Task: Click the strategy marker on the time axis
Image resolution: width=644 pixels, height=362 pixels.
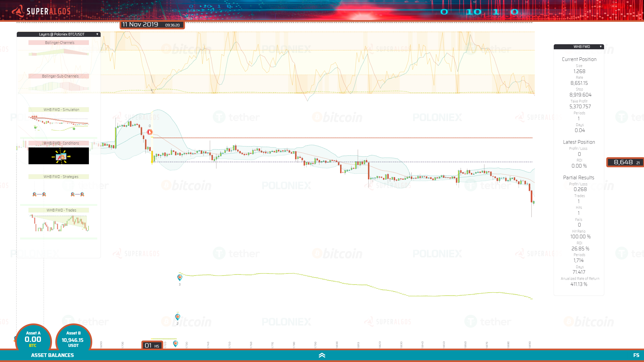Action: coord(175,343)
